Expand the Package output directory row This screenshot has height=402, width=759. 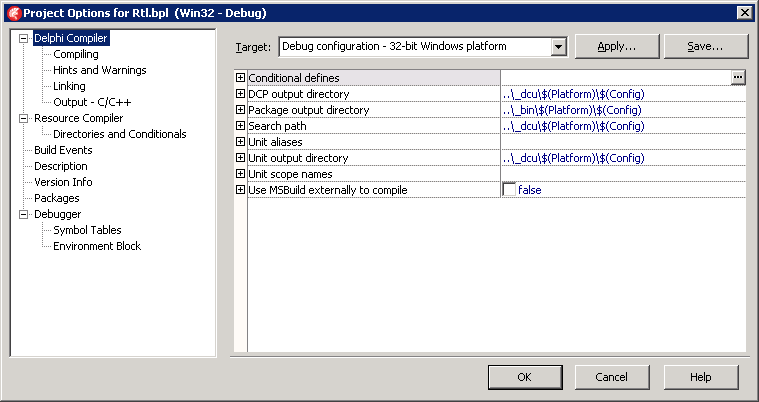tap(240, 109)
